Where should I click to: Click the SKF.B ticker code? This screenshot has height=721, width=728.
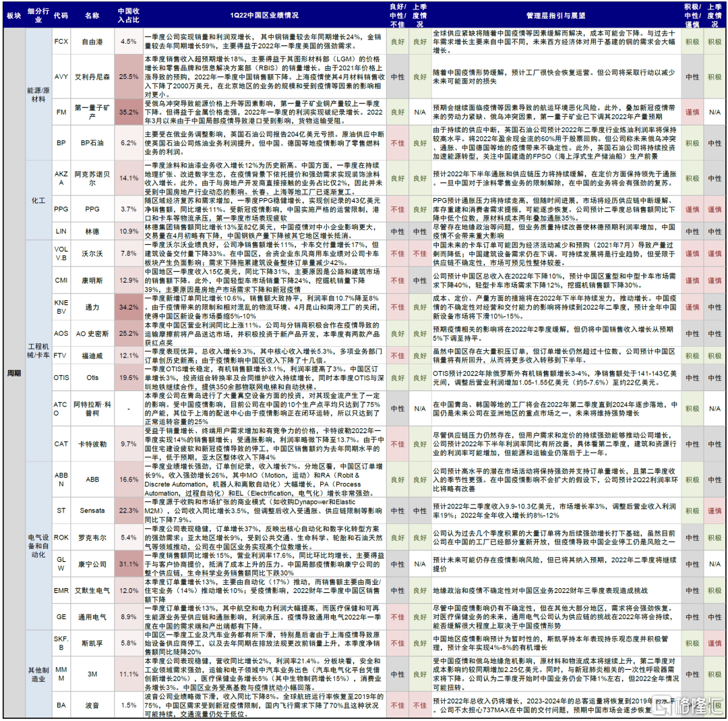click(x=61, y=643)
